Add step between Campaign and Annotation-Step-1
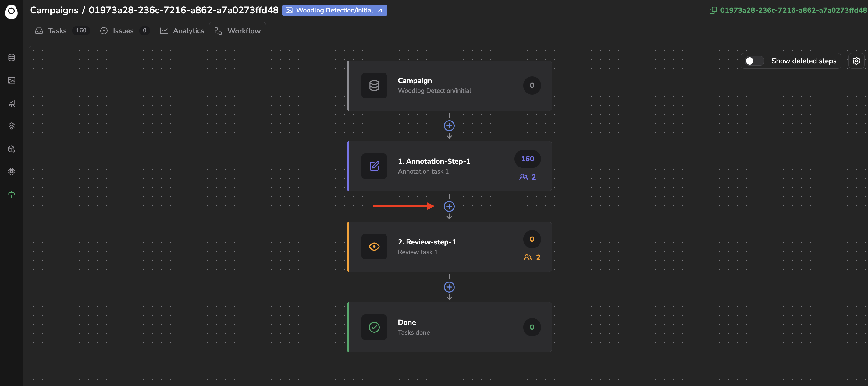The height and width of the screenshot is (386, 868). pos(449,126)
